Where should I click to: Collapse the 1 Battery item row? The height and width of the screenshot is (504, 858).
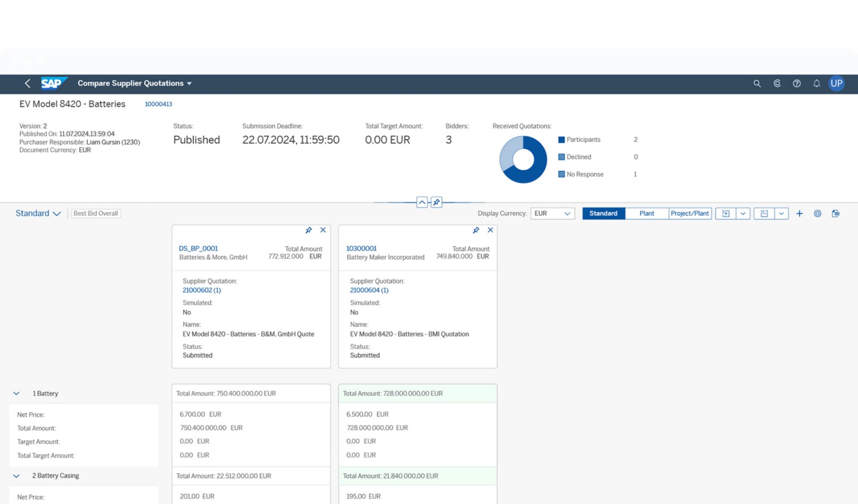16,394
